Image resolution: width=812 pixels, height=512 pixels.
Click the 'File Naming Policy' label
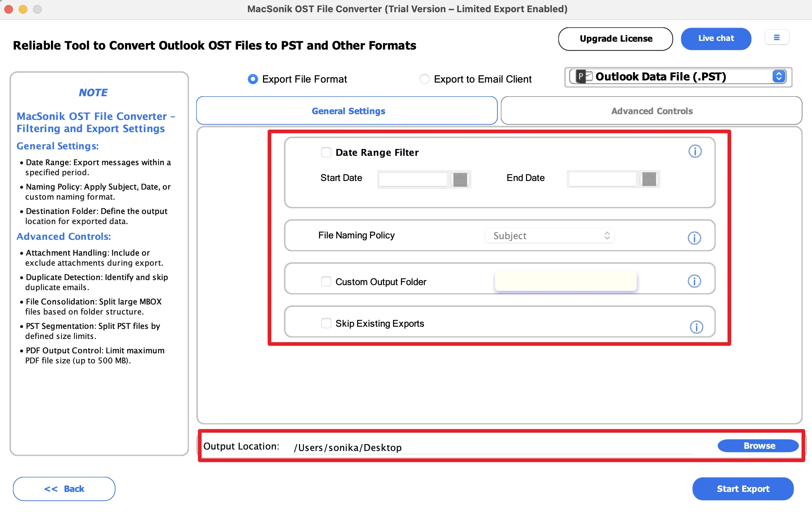[356, 235]
